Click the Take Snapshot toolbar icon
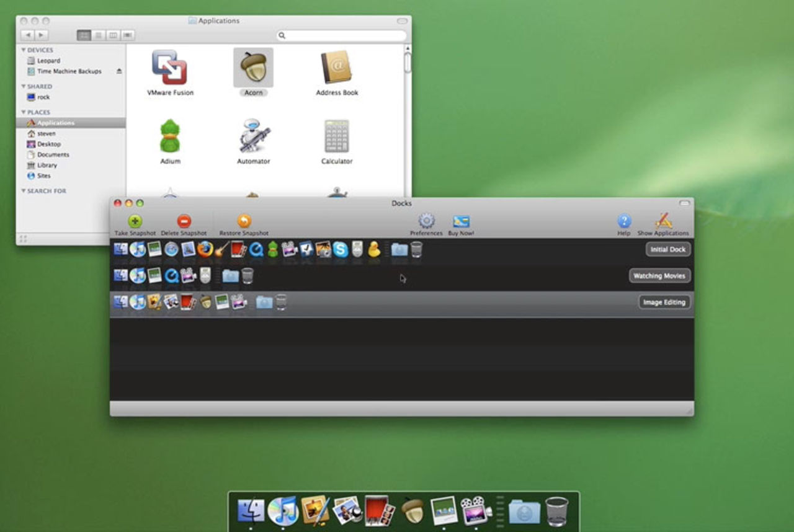Image resolution: width=794 pixels, height=532 pixels. 135,221
